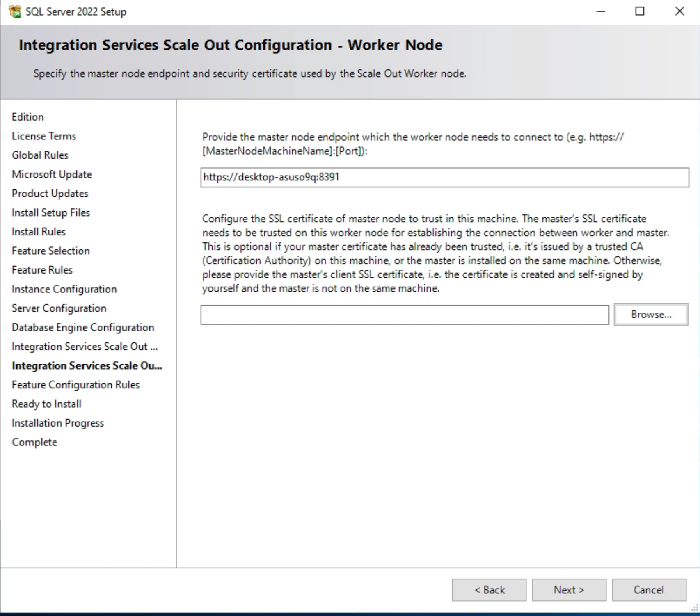This screenshot has width=700, height=616.
Task: Click the SSL certificate path field
Action: (405, 315)
